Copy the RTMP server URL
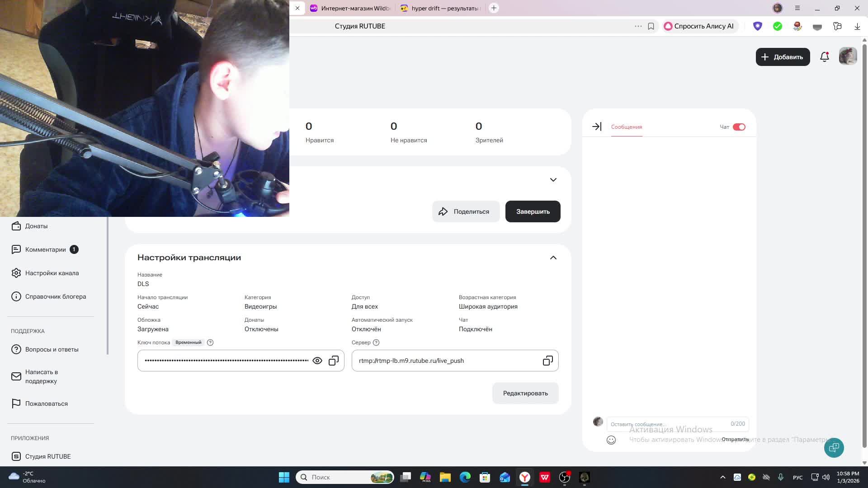Screen dimensions: 868x488 (547, 361)
